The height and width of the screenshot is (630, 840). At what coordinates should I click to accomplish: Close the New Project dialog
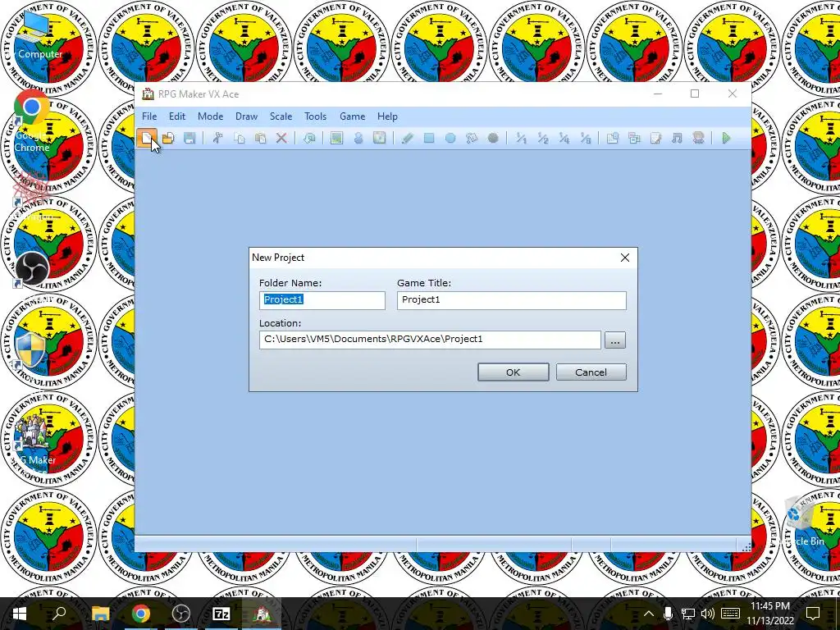click(x=624, y=258)
